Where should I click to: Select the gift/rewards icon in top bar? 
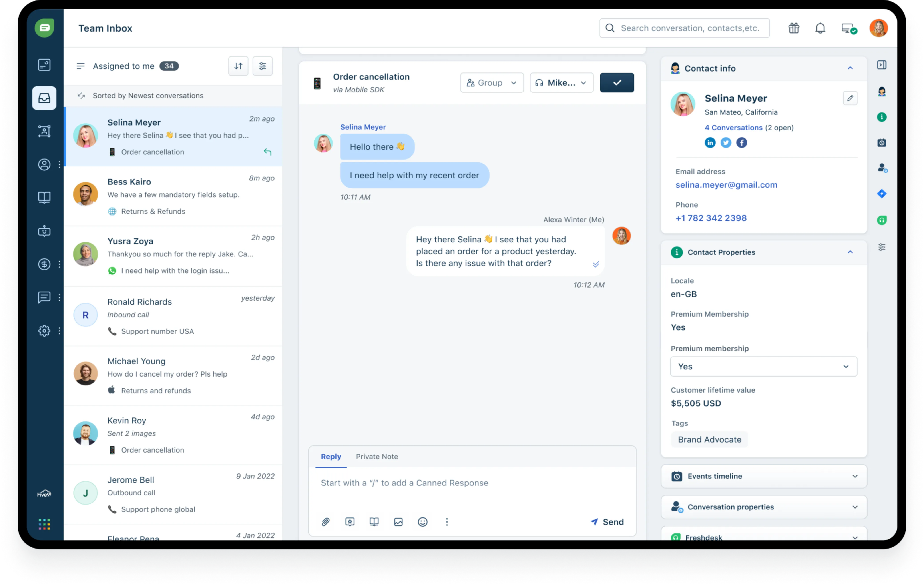click(793, 28)
